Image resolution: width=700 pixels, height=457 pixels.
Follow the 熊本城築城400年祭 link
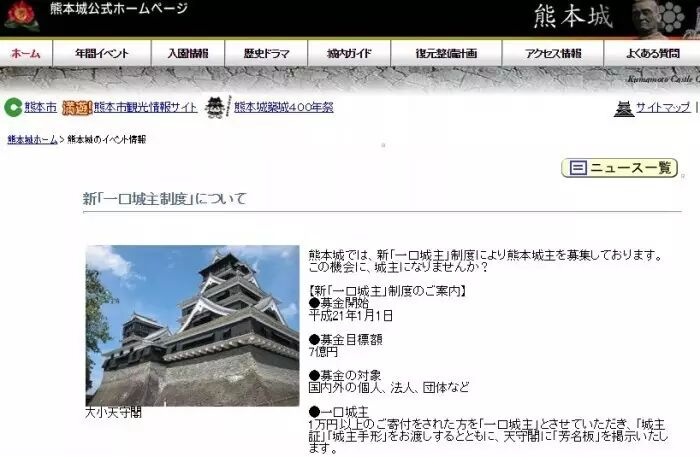click(x=283, y=108)
